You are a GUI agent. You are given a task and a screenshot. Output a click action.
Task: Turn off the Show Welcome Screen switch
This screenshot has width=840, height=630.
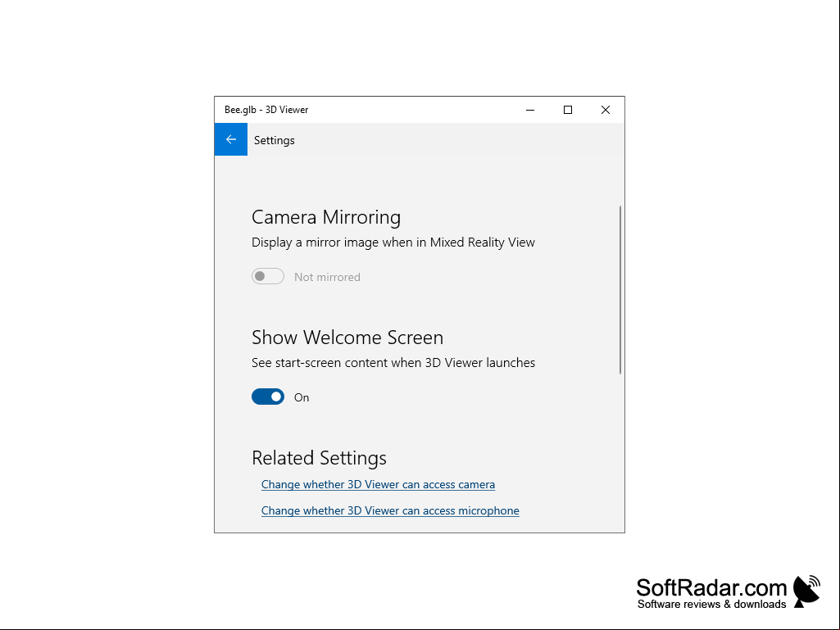pos(268,397)
